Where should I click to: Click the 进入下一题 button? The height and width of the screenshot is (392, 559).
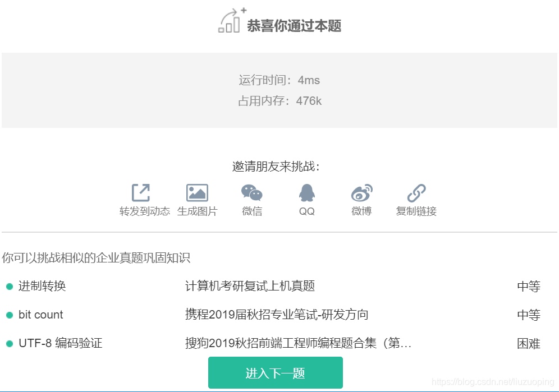(275, 372)
